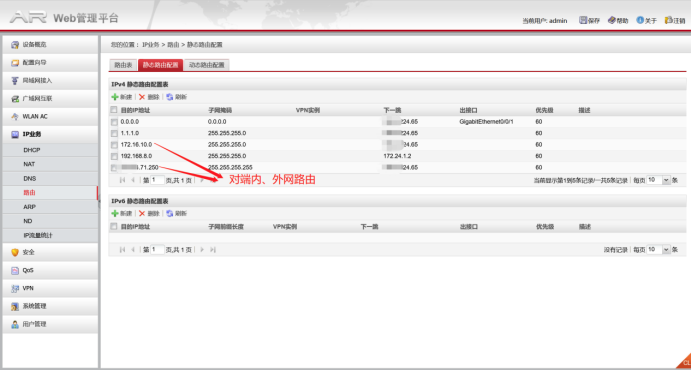Open the NAT submenu item
Screen dimensions: 691x370
pyautogui.click(x=50, y=164)
